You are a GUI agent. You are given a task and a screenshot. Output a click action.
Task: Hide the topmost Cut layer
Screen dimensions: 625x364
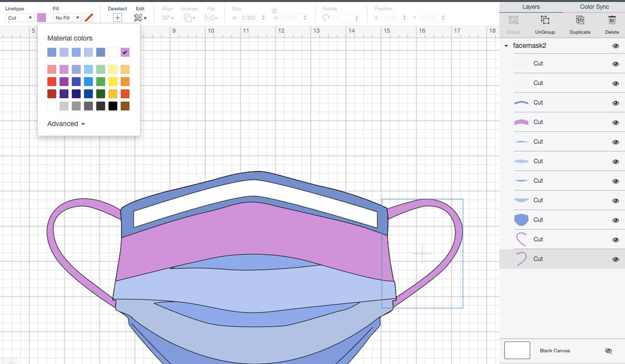615,63
